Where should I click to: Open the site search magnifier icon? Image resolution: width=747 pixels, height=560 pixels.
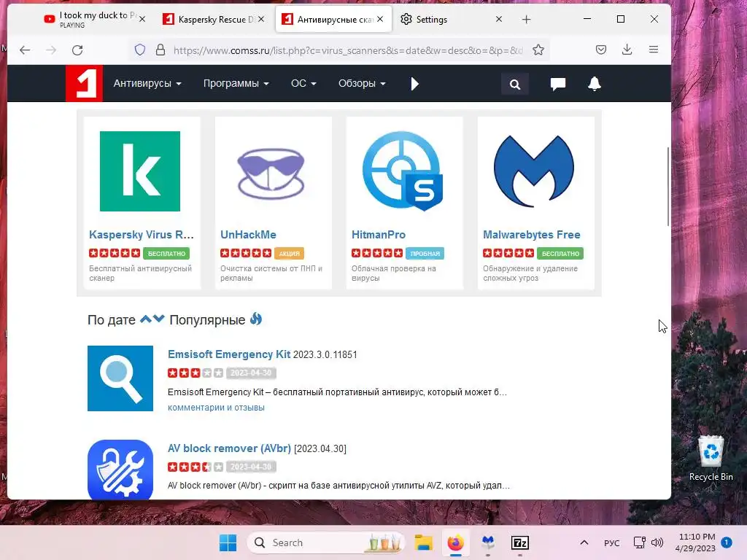point(514,85)
